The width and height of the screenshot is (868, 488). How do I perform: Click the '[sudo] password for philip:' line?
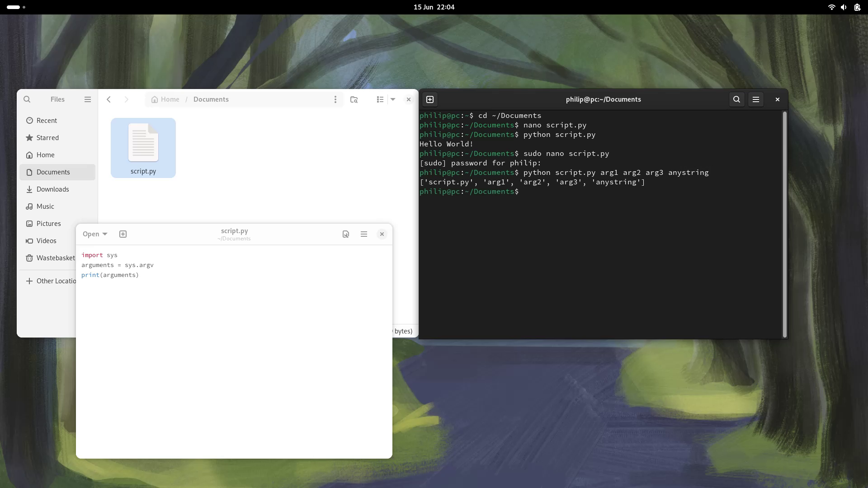click(x=480, y=163)
